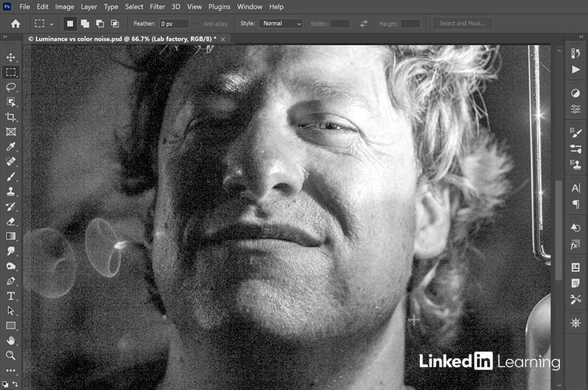Select the Lasso tool
The height and width of the screenshot is (390, 588).
11,87
